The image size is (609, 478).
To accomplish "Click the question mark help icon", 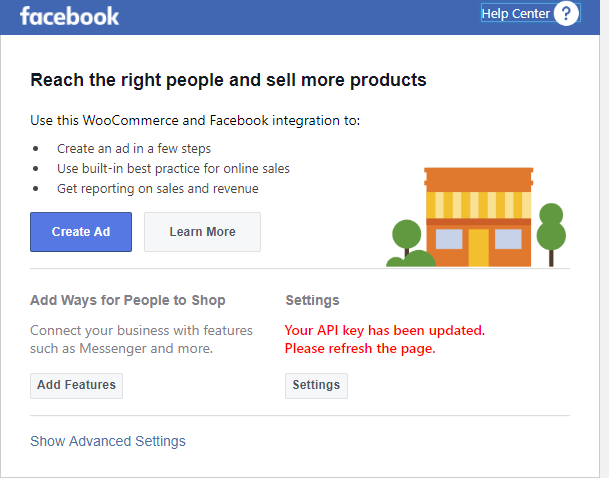I will coord(566,14).
